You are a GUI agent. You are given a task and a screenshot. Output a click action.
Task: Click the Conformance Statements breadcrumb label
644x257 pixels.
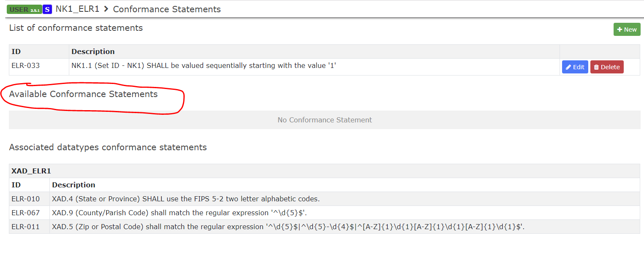pyautogui.click(x=166, y=9)
